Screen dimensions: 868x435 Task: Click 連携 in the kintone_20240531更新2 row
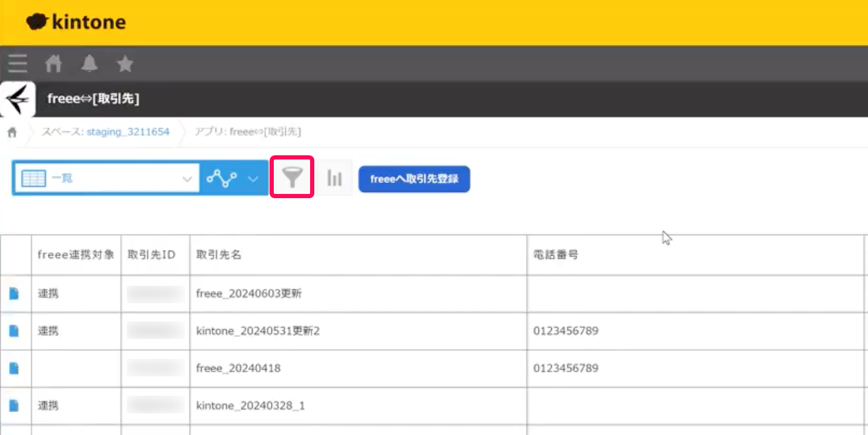coord(48,331)
